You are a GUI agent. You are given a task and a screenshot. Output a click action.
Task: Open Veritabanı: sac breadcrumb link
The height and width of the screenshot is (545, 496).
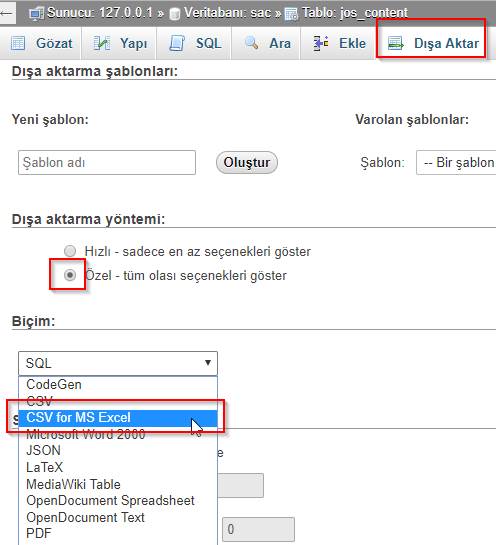coord(232,13)
